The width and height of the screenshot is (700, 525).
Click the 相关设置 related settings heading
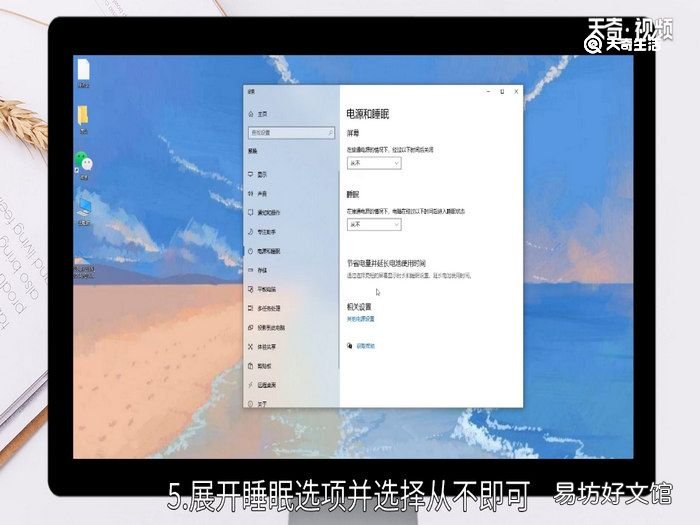tap(359, 307)
